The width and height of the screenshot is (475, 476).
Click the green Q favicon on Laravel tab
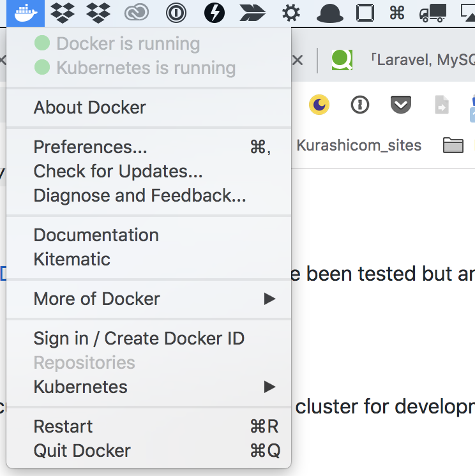pyautogui.click(x=342, y=60)
